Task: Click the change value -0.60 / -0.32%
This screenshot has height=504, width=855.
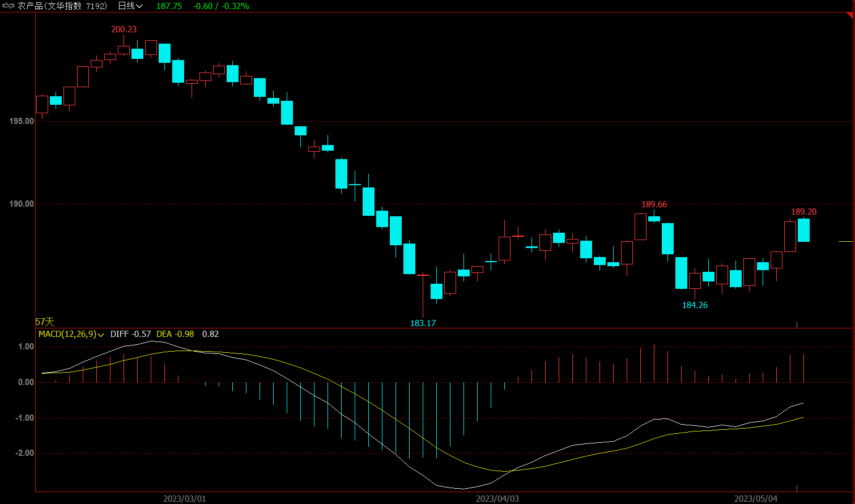Action: pos(221,6)
